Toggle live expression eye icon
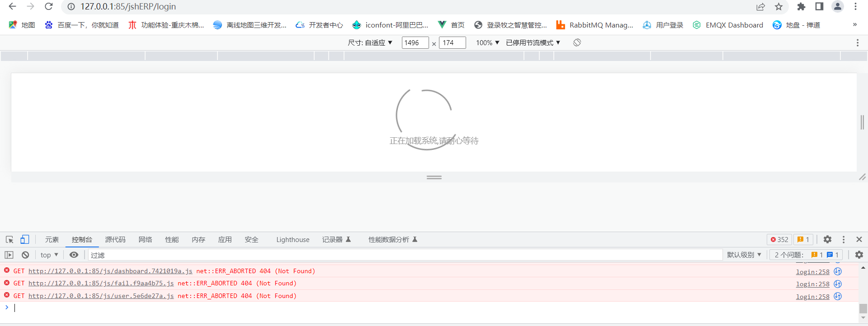The height and width of the screenshot is (326, 868). coord(74,255)
